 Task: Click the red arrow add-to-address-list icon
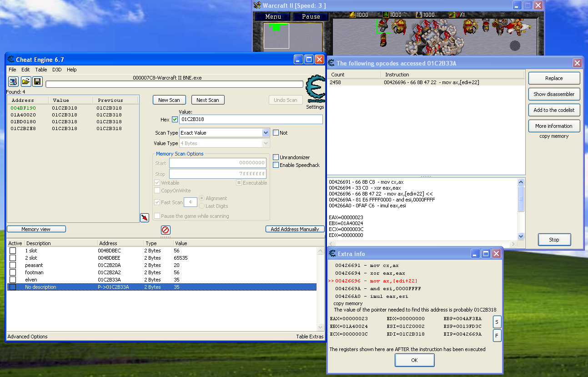point(145,217)
